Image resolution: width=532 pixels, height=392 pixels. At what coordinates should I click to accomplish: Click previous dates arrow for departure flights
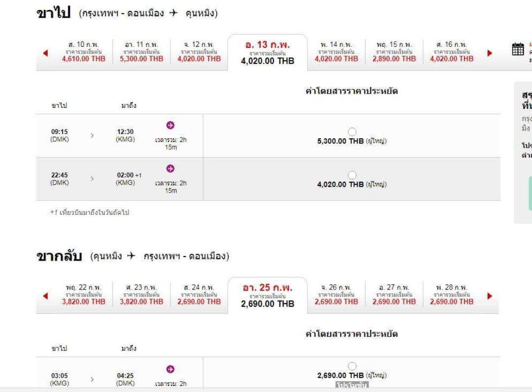point(45,53)
